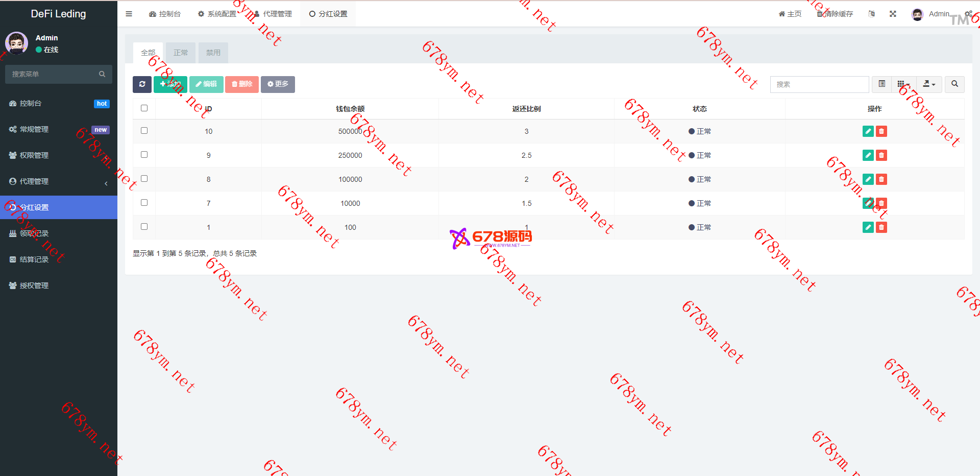Open 结算记录 in the sidebar
Viewport: 980px width, 476px height.
34,259
